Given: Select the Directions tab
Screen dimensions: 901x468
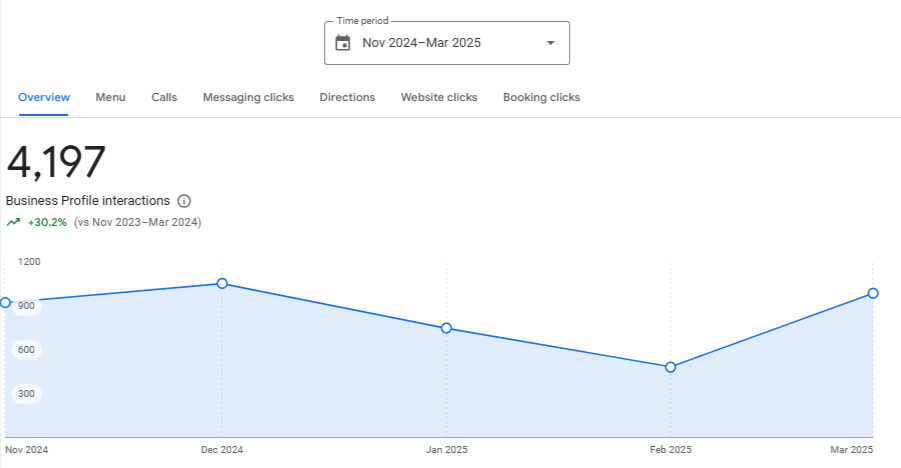Looking at the screenshot, I should (347, 97).
